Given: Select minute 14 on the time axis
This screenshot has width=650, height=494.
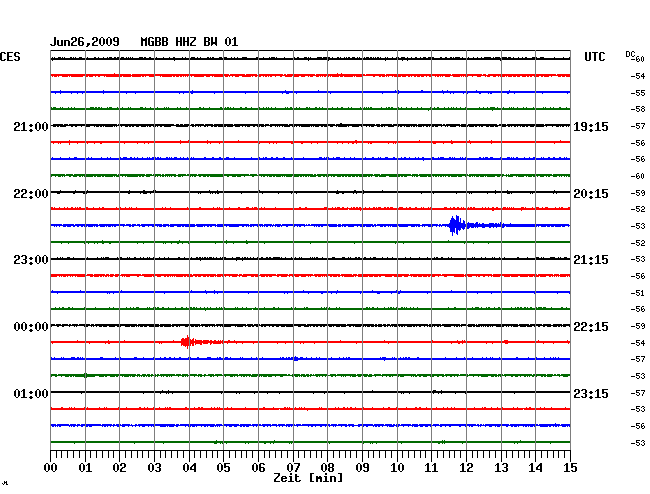Looking at the screenshot, I should (535, 468).
